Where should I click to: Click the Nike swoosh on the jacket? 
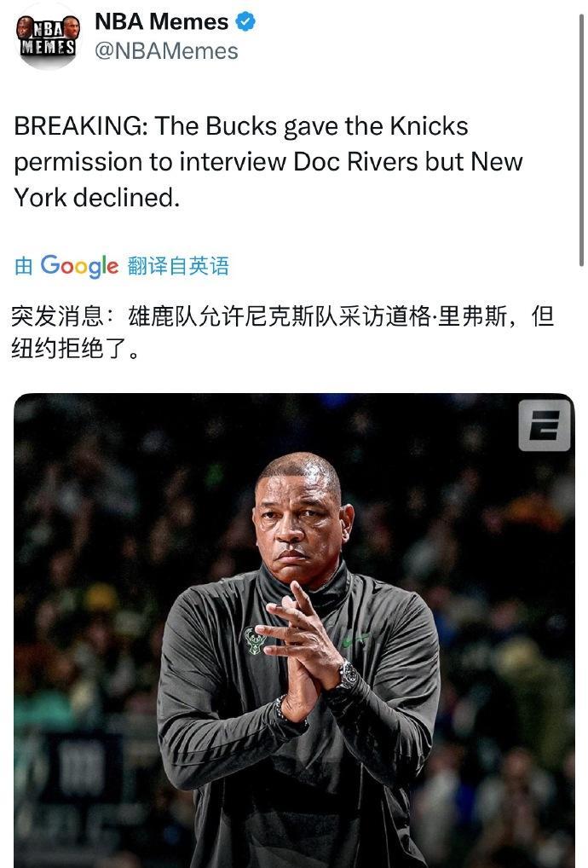click(x=354, y=641)
